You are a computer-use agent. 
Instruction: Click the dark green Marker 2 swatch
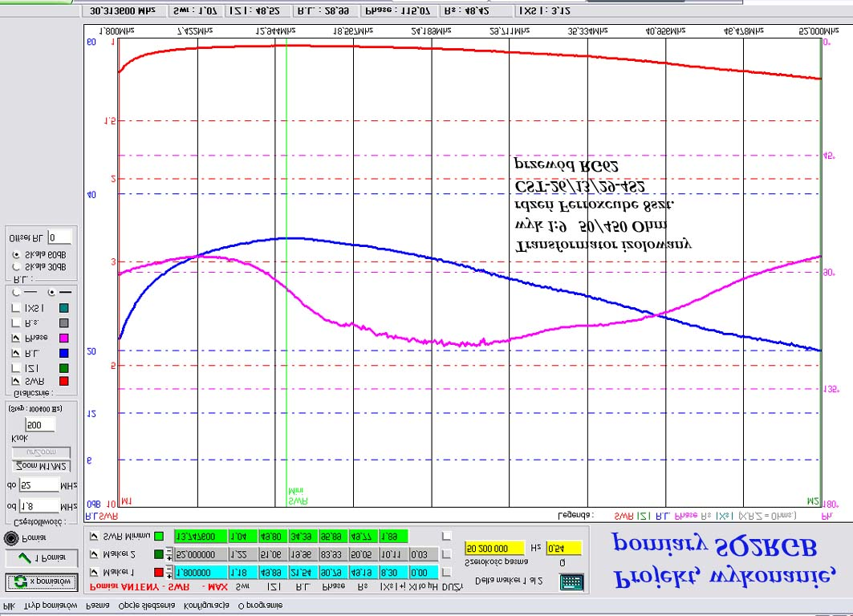(x=159, y=554)
